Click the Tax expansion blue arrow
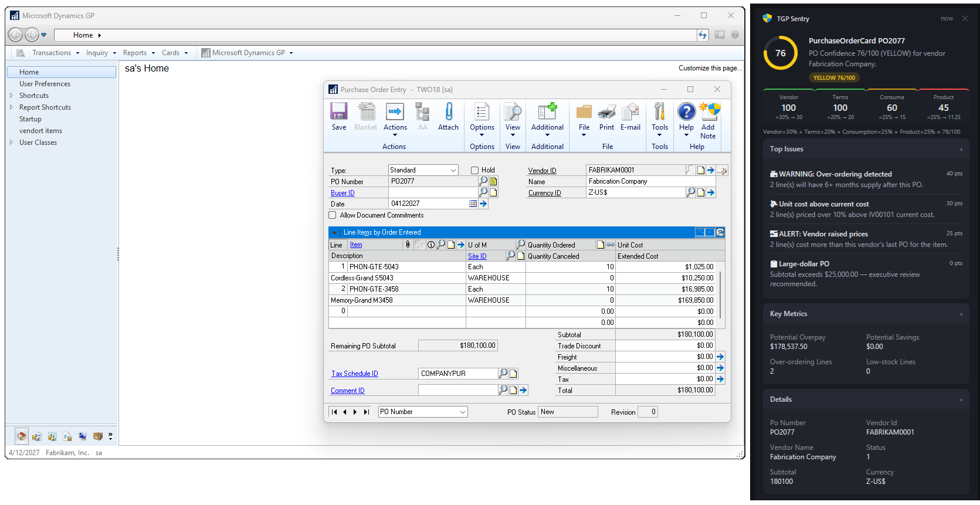 point(720,379)
